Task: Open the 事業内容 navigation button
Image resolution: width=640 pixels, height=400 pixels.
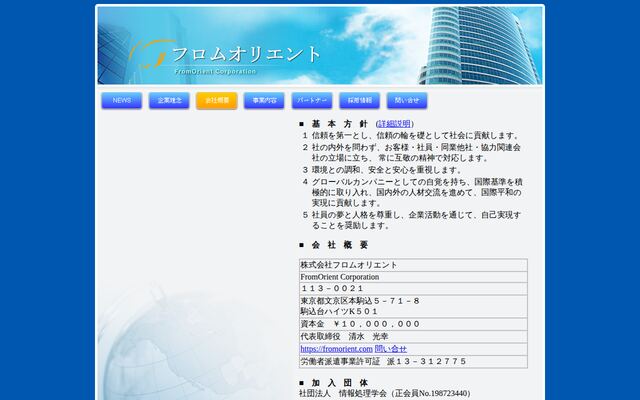Action: point(264,100)
